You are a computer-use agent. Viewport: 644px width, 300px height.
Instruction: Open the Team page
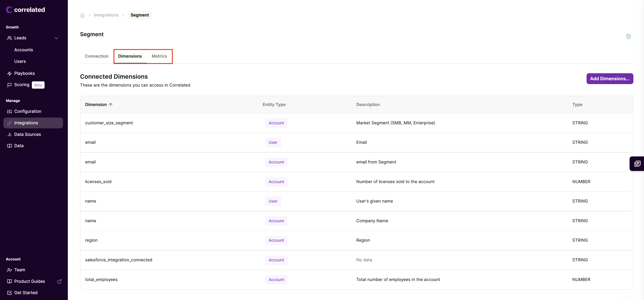[x=19, y=270]
